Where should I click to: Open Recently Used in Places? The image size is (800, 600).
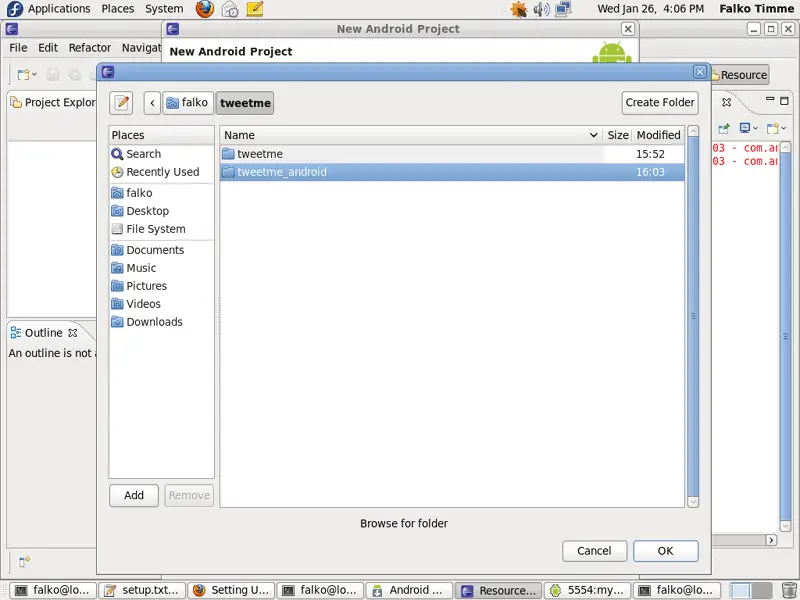click(162, 172)
